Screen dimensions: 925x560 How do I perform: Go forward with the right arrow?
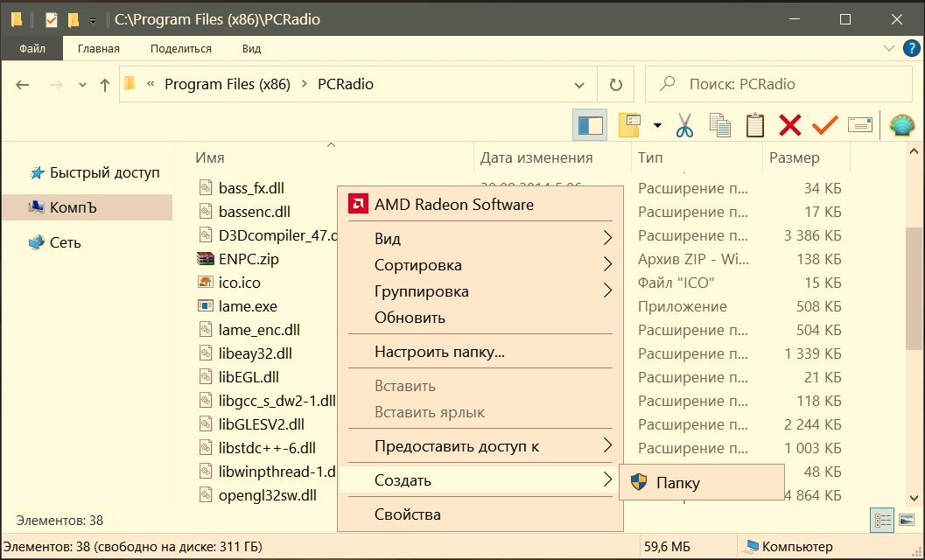pos(56,85)
